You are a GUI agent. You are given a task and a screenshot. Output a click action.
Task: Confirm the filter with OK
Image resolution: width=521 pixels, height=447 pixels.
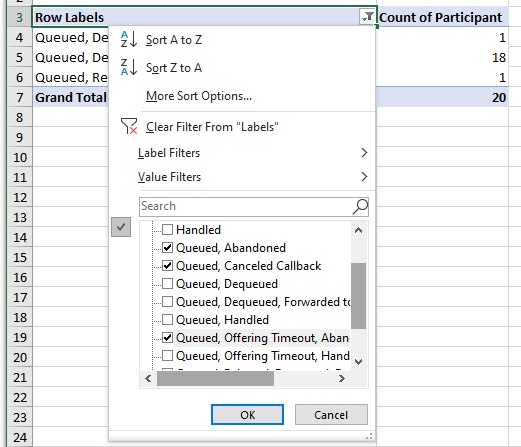point(247,415)
